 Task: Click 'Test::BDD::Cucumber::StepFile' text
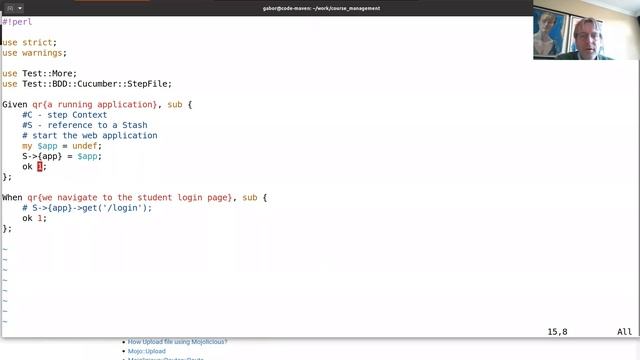(x=95, y=84)
